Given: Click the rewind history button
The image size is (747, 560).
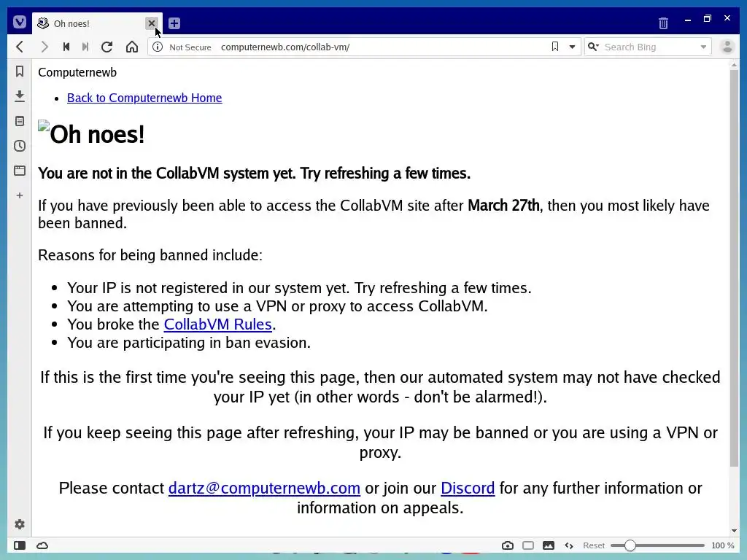Looking at the screenshot, I should tap(66, 47).
